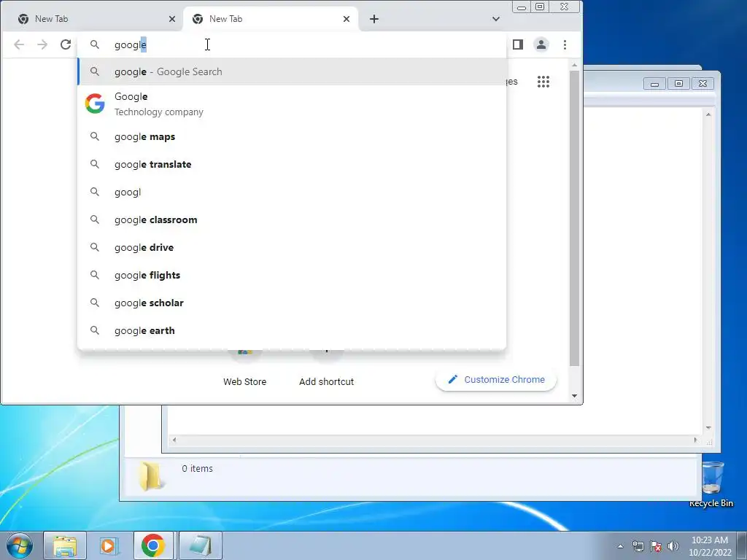747x560 pixels.
Task: Choose the google maps suggestion
Action: (292, 137)
